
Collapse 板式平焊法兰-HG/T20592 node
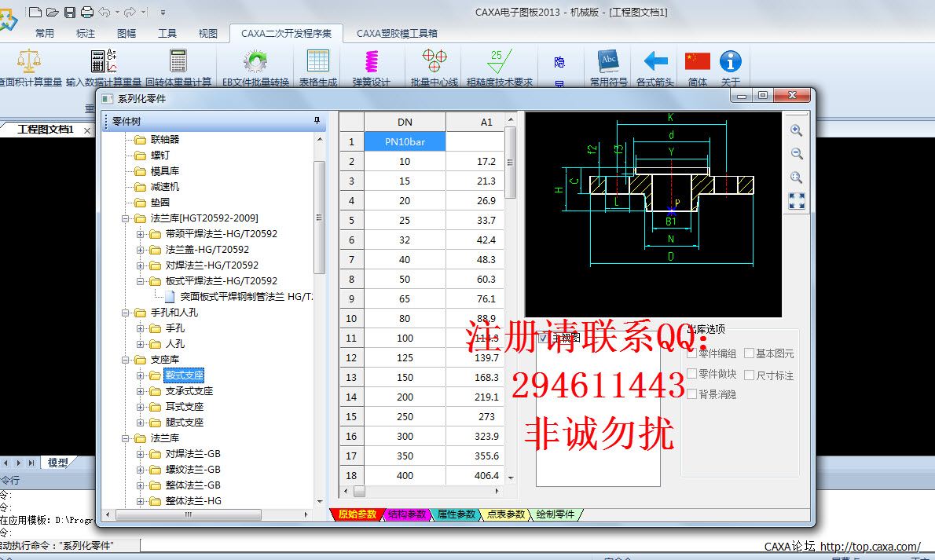coord(140,281)
